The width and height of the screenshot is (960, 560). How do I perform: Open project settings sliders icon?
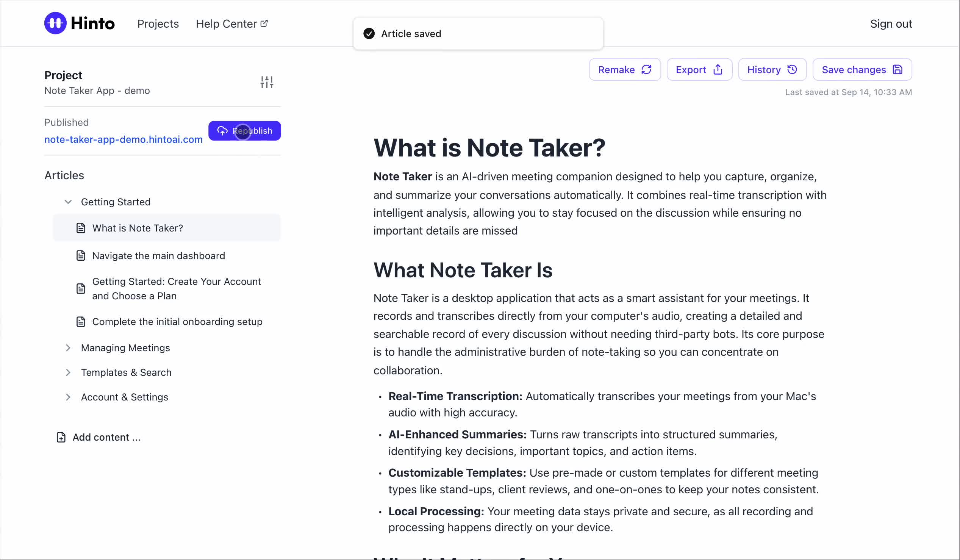[x=267, y=82]
